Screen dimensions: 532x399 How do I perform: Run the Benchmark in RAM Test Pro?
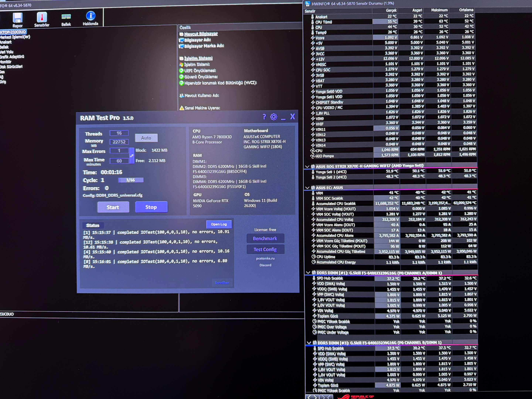(x=265, y=238)
